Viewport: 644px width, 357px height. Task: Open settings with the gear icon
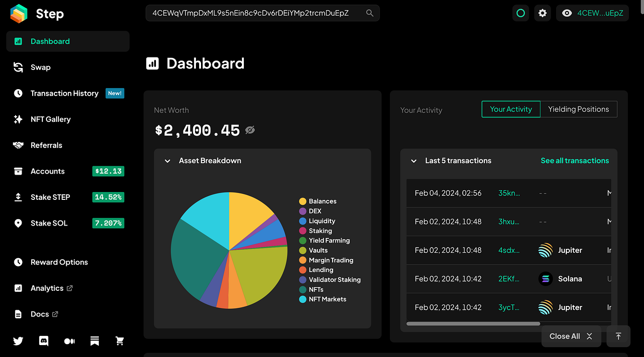point(542,13)
